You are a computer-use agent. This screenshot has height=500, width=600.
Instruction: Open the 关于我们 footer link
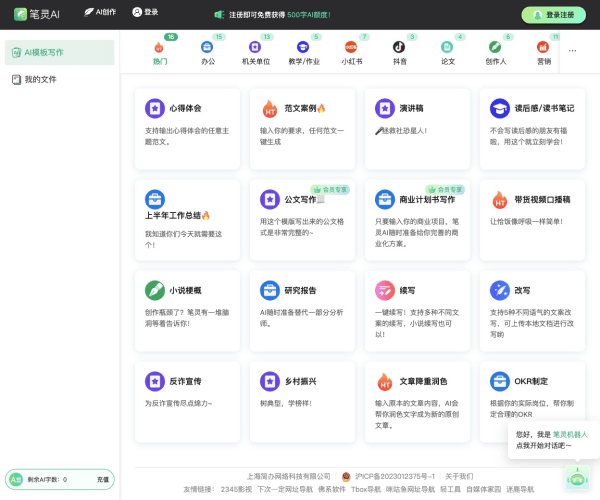tap(459, 476)
